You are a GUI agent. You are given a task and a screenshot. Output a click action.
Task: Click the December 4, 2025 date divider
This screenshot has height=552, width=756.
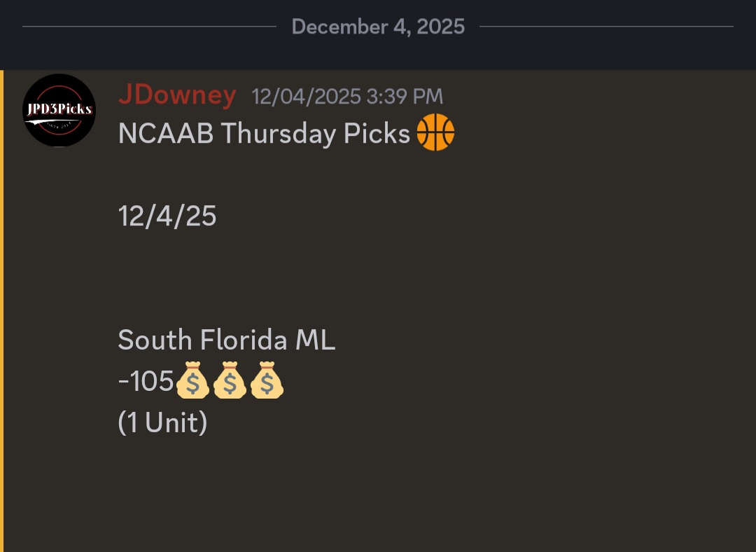point(378,27)
